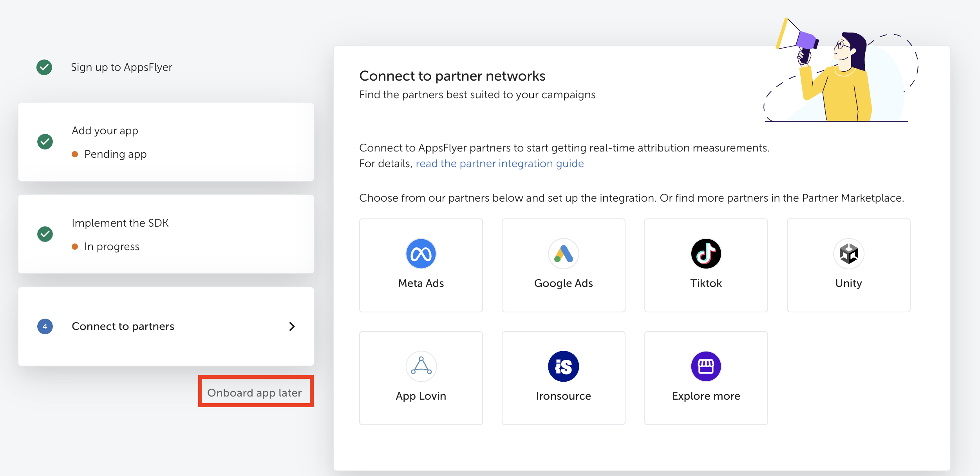Click the step 4 number badge
Screen dimensions: 980x476
click(45, 326)
